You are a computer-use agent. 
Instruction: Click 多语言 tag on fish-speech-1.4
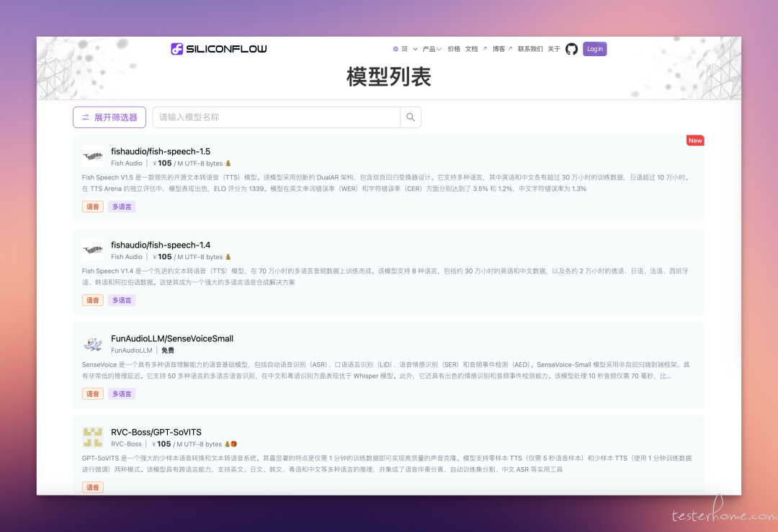coord(122,300)
